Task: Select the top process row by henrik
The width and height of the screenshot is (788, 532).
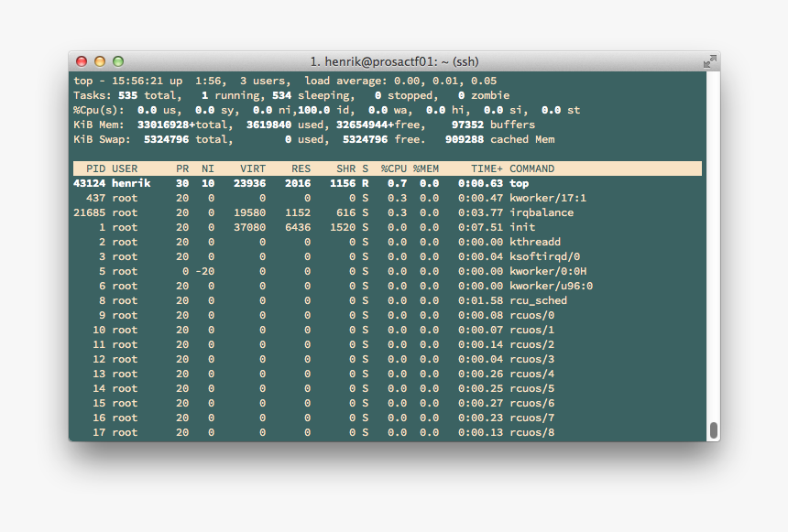Action: [x=387, y=183]
